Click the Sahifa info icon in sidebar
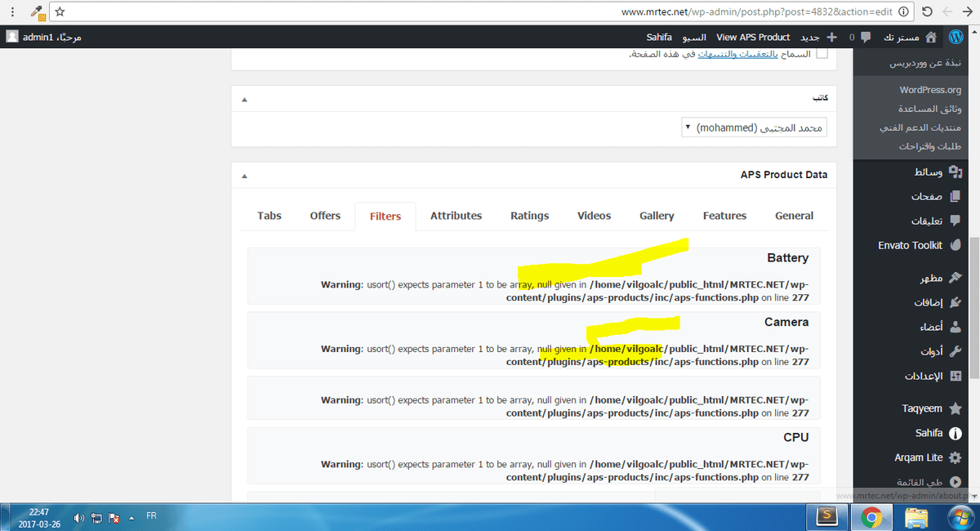 pyautogui.click(x=955, y=433)
